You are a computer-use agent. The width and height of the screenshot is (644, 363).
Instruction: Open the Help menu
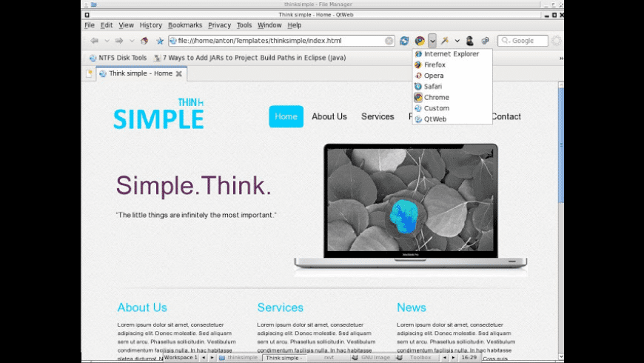tap(294, 25)
